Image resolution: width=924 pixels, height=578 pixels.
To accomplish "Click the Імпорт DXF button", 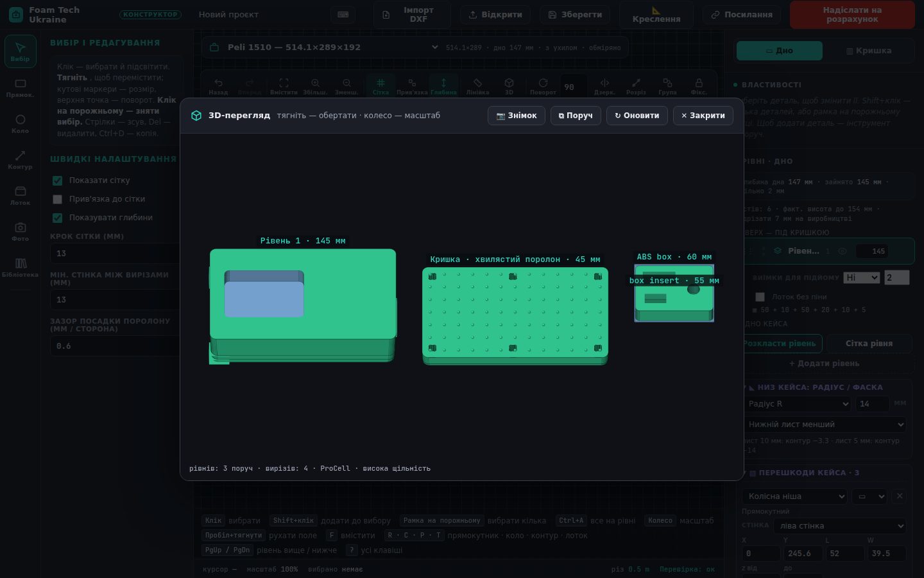I will (411, 15).
